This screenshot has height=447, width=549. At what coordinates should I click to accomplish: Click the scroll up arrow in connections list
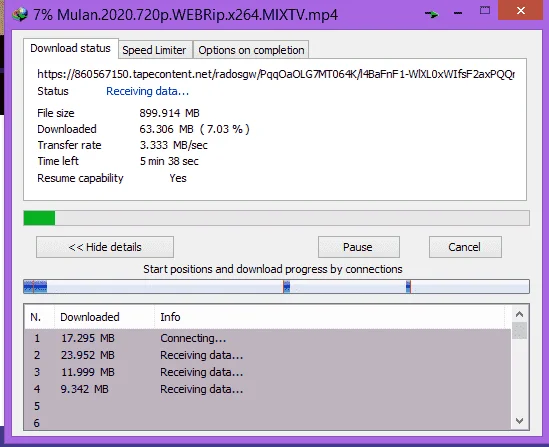coord(520,314)
